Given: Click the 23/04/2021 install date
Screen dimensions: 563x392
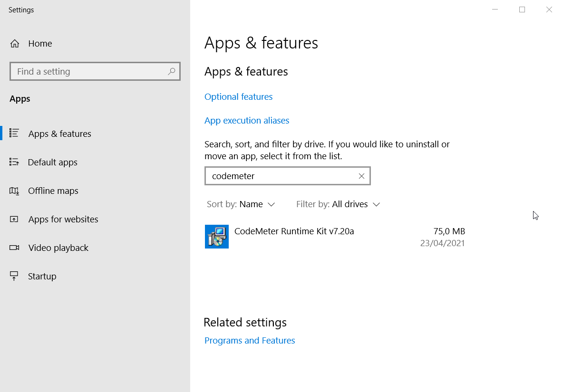Looking at the screenshot, I should click(442, 243).
